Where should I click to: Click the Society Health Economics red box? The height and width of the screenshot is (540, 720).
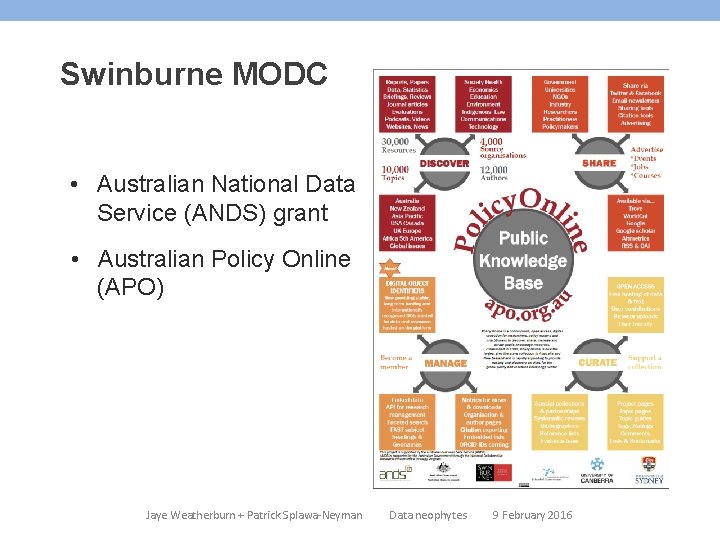click(484, 104)
